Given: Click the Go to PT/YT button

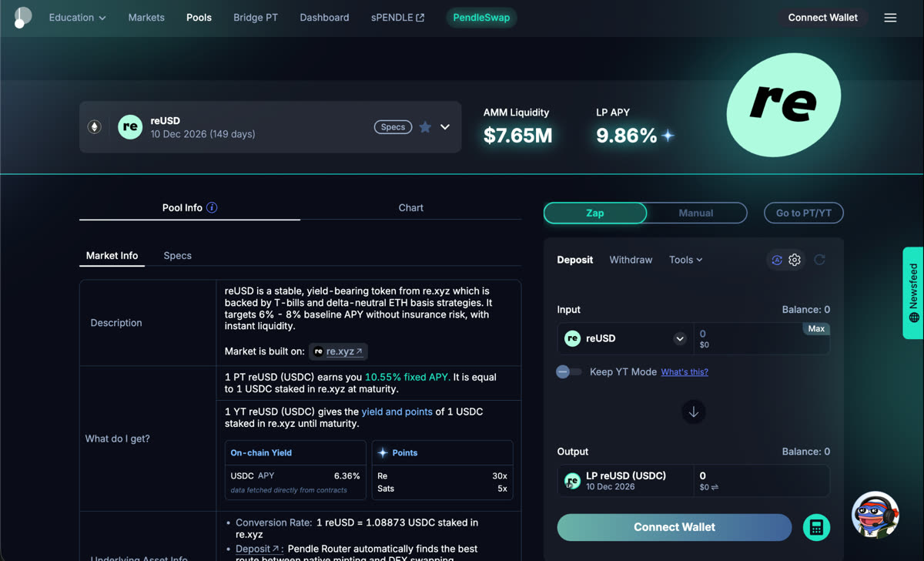Looking at the screenshot, I should pos(804,213).
